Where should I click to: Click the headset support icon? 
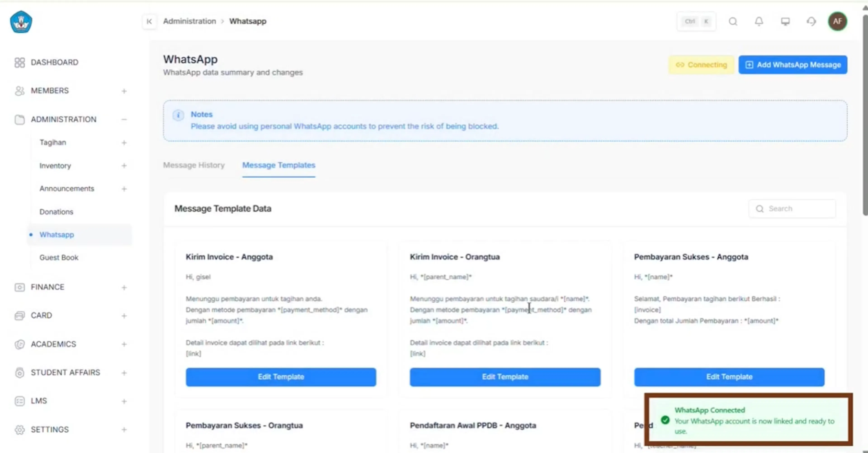pyautogui.click(x=811, y=21)
